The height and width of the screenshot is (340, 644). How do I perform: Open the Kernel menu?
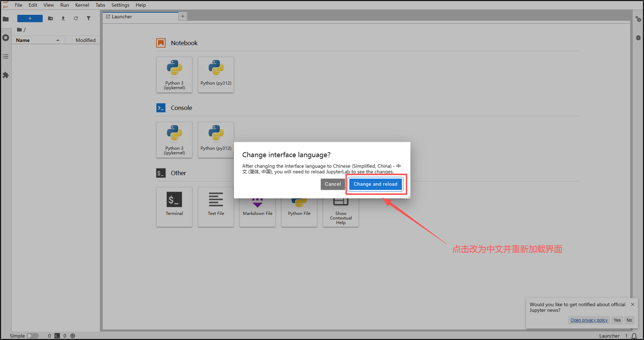[82, 5]
